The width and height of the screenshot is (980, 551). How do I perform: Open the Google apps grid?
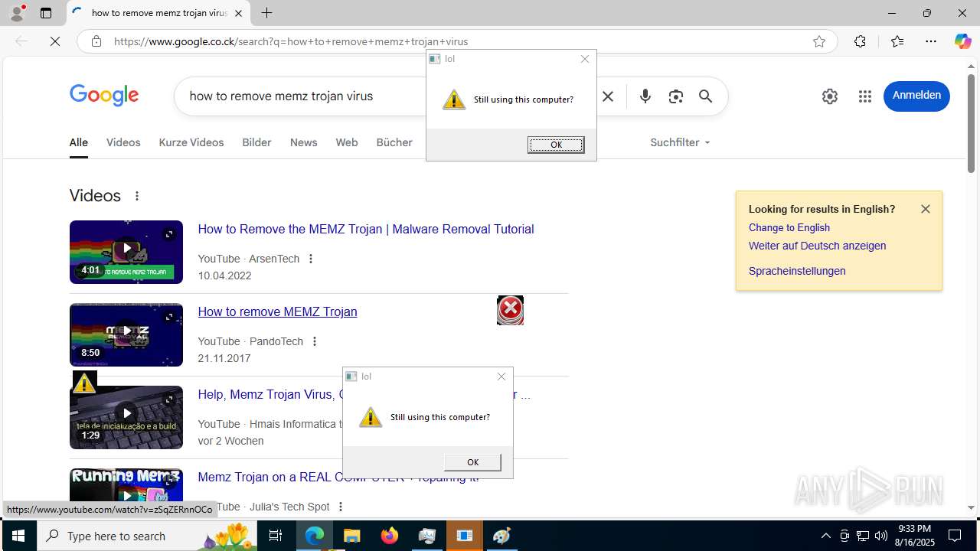pos(865,96)
